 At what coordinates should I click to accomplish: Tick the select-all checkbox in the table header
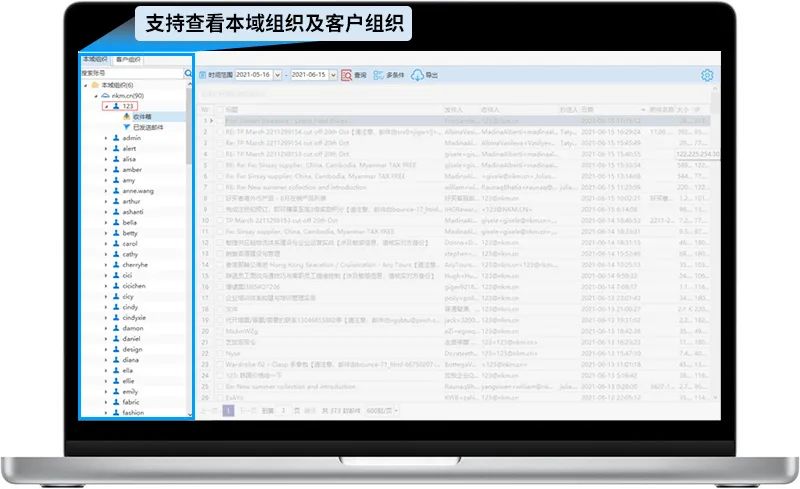[x=221, y=109]
